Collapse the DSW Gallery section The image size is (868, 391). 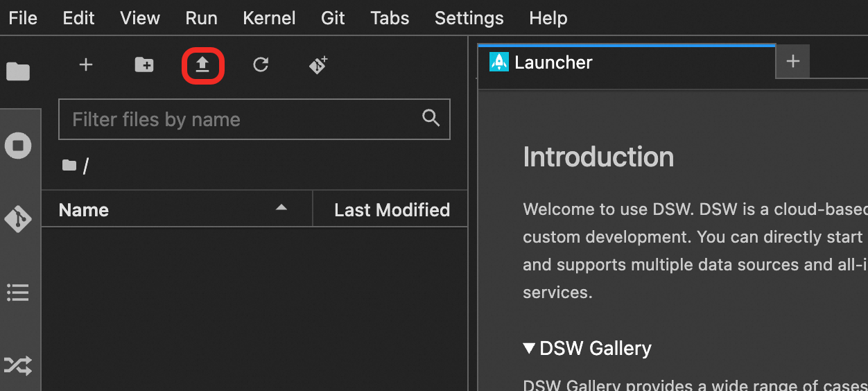530,348
